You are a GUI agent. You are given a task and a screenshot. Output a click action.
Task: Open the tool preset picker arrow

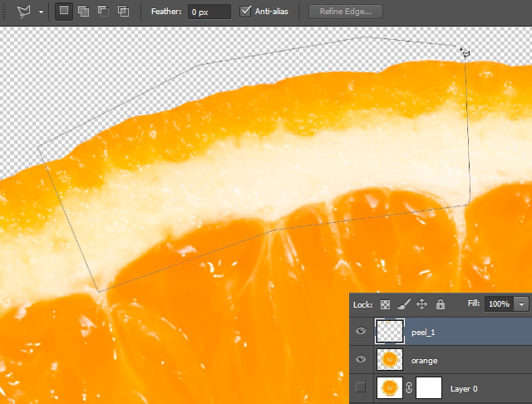point(41,12)
